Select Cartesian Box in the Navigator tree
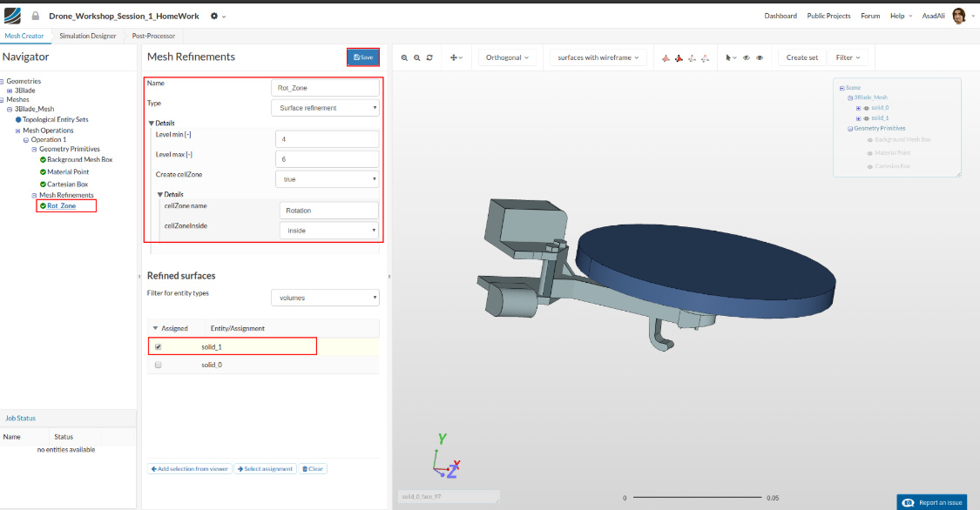The height and width of the screenshot is (510, 980). [x=67, y=184]
